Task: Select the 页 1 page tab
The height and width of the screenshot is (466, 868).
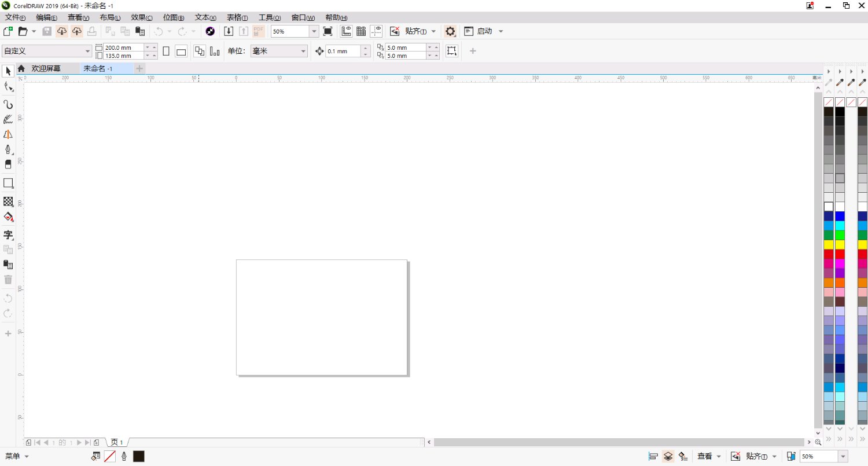Action: coord(117,442)
